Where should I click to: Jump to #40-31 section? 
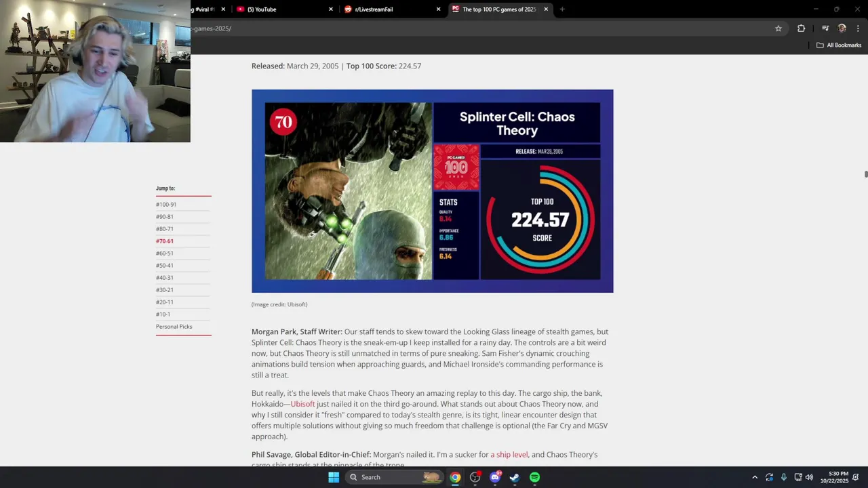pyautogui.click(x=165, y=278)
